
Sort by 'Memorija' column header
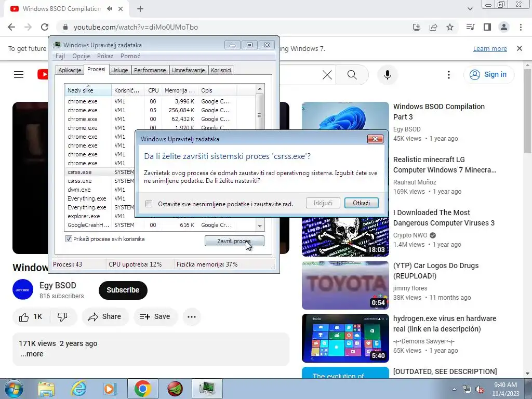tap(180, 90)
